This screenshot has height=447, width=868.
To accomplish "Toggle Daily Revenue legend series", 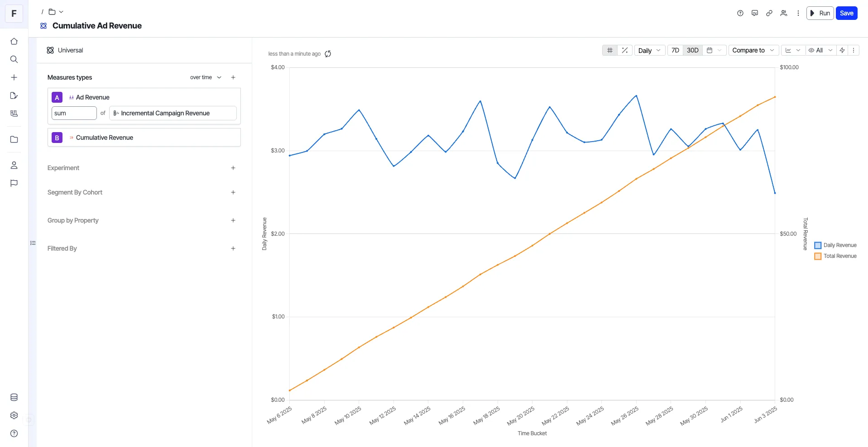I will click(x=835, y=245).
